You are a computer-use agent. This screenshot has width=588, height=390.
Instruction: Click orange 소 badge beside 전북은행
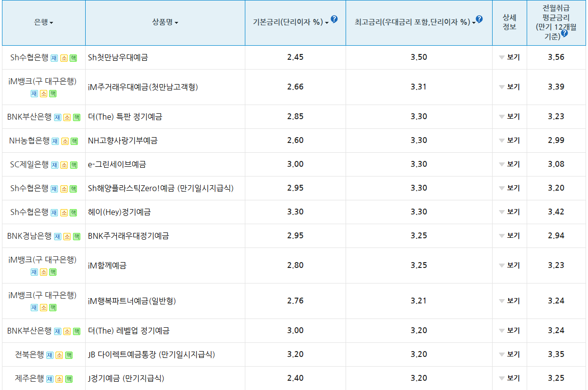pos(59,355)
